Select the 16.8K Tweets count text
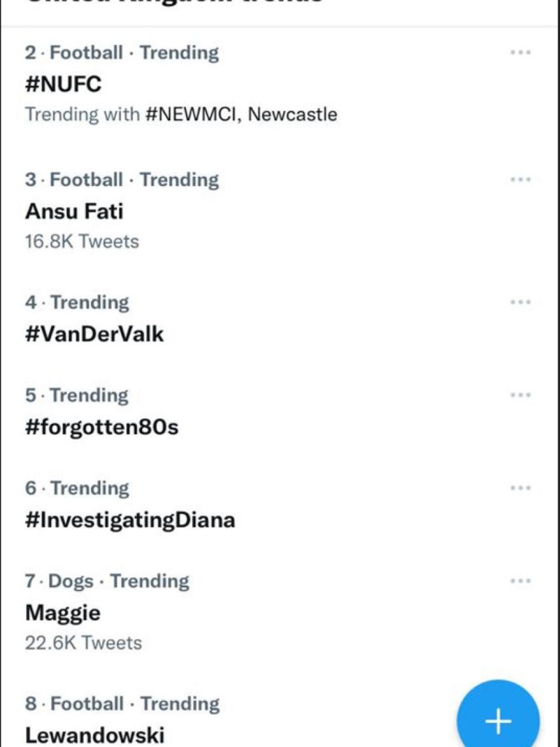560x747 pixels. (82, 242)
